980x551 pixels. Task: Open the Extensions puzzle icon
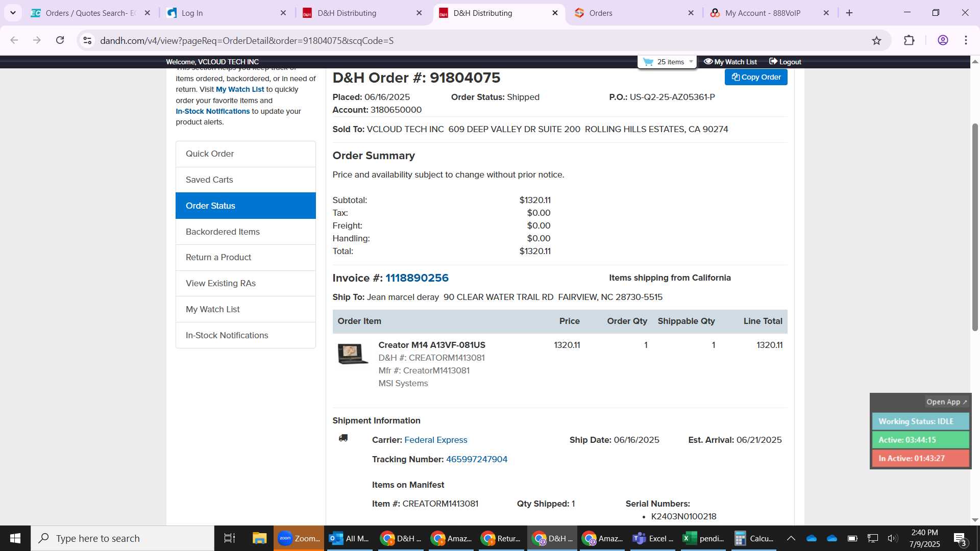point(909,40)
